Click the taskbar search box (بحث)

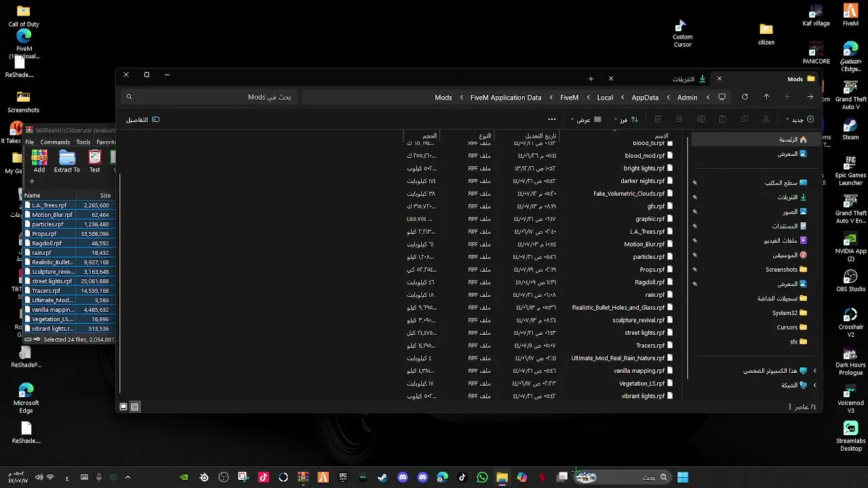tap(624, 477)
